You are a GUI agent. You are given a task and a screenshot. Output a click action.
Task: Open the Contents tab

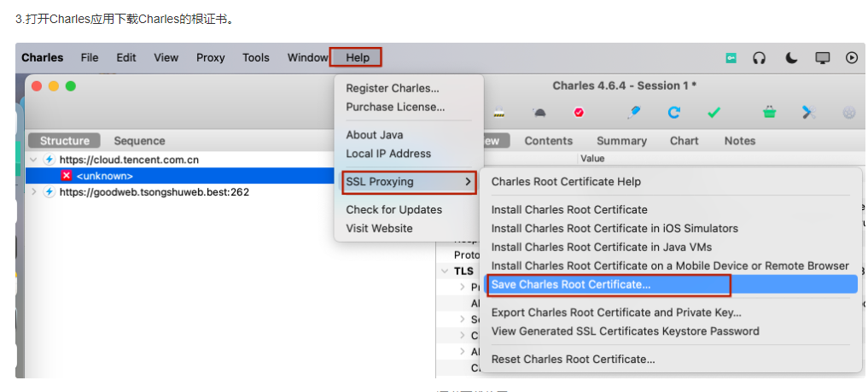point(549,141)
